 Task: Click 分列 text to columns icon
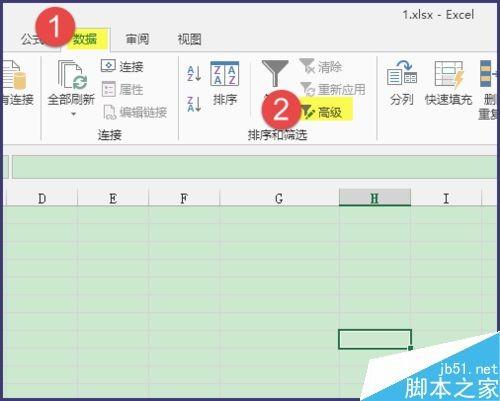point(402,83)
